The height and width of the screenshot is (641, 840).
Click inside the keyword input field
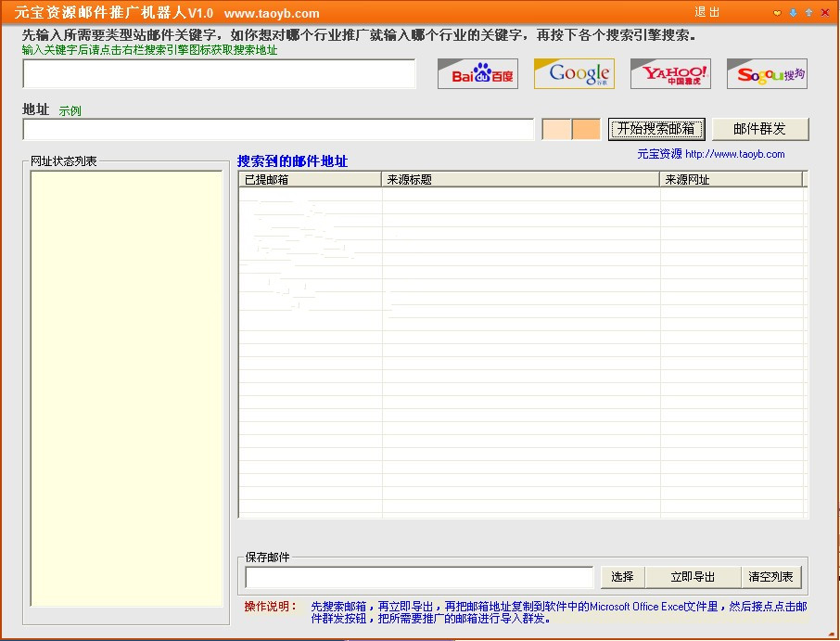219,73
